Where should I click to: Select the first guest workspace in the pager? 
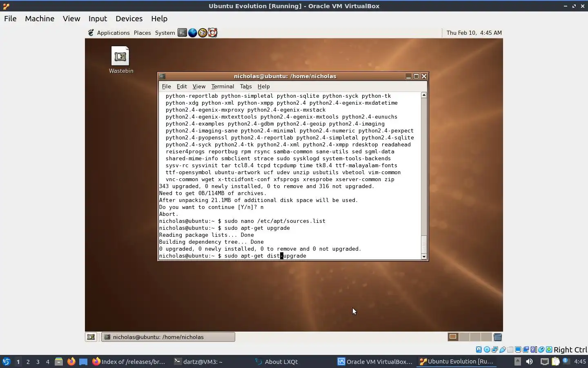point(453,337)
